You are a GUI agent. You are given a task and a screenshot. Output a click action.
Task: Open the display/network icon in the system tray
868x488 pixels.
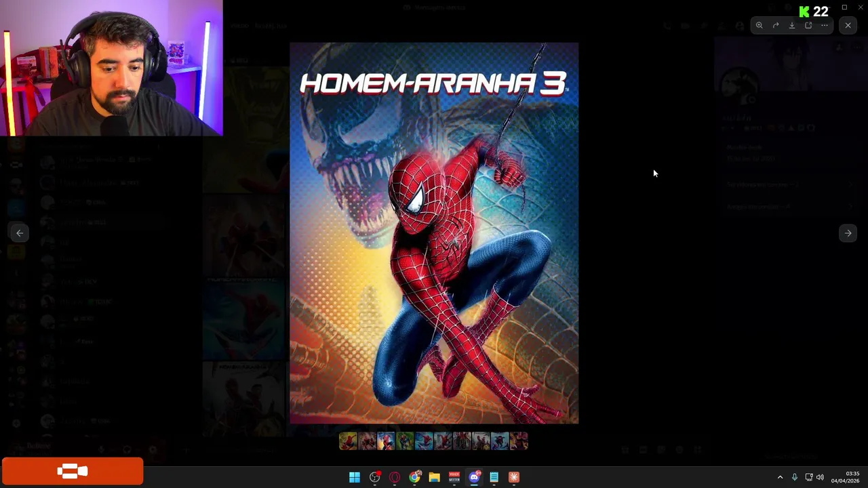point(809,477)
